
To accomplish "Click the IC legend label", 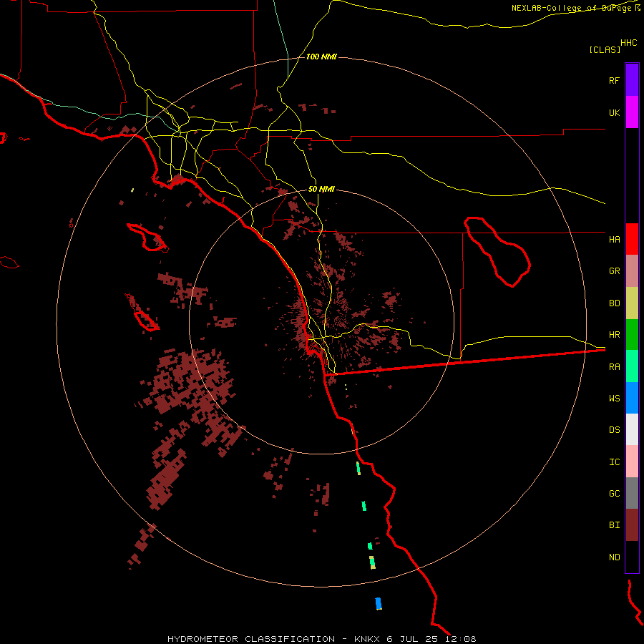I will 614,462.
